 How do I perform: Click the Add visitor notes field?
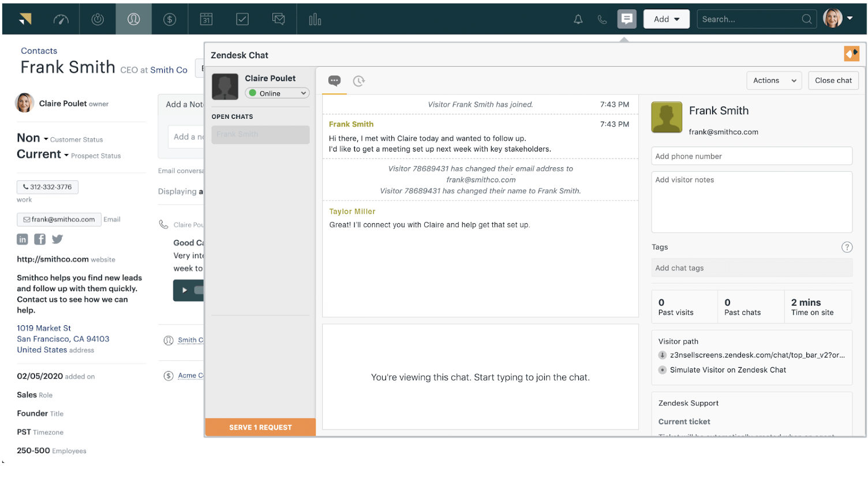[x=751, y=202]
